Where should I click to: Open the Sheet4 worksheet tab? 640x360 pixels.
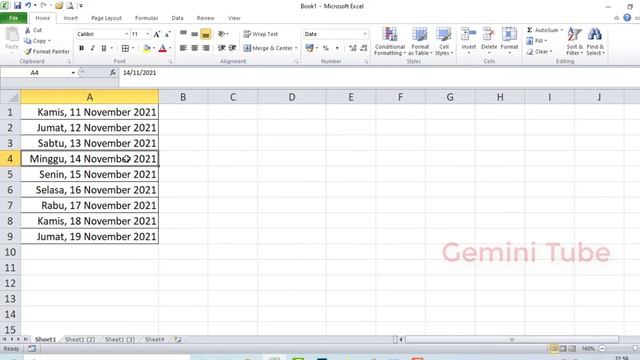click(154, 339)
